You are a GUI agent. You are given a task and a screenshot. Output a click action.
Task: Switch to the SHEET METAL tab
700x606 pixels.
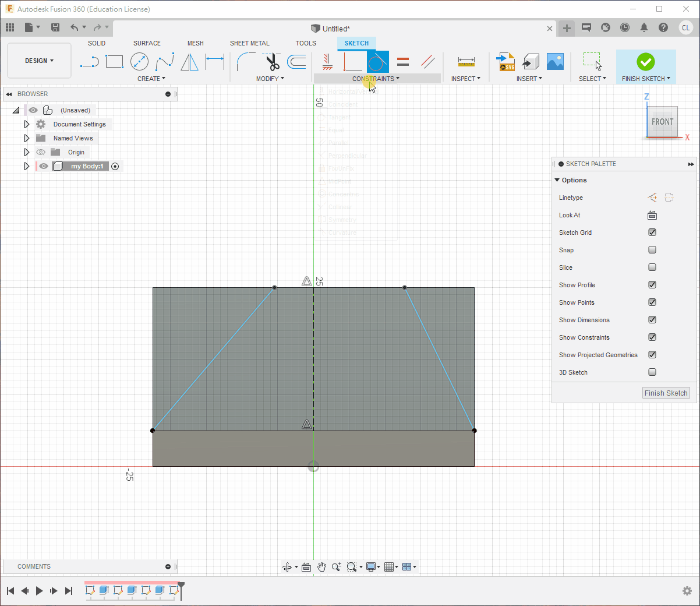[x=249, y=43]
